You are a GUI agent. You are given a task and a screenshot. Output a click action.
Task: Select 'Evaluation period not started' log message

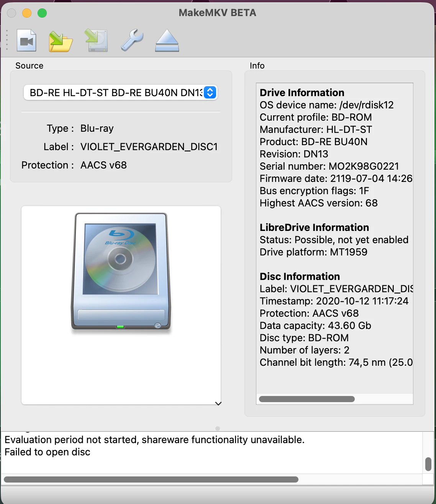coord(154,440)
